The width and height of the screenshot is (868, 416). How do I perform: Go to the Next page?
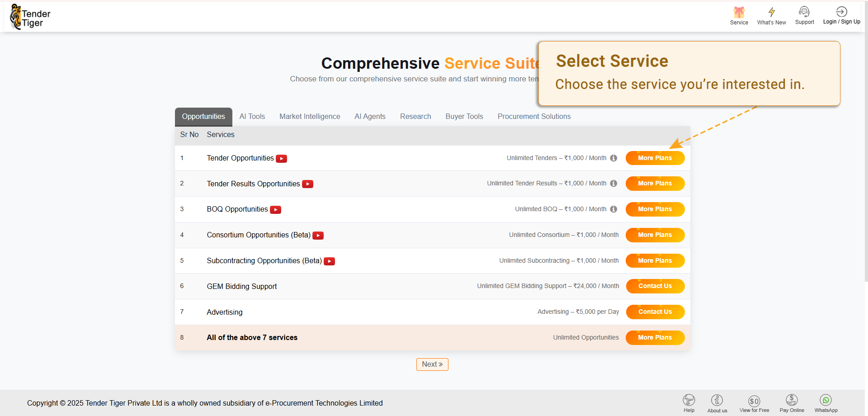click(432, 364)
